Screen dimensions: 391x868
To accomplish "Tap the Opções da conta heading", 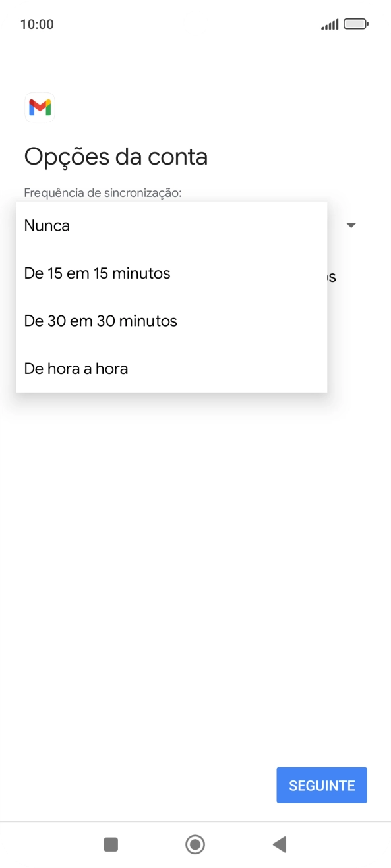I will 115,157.
